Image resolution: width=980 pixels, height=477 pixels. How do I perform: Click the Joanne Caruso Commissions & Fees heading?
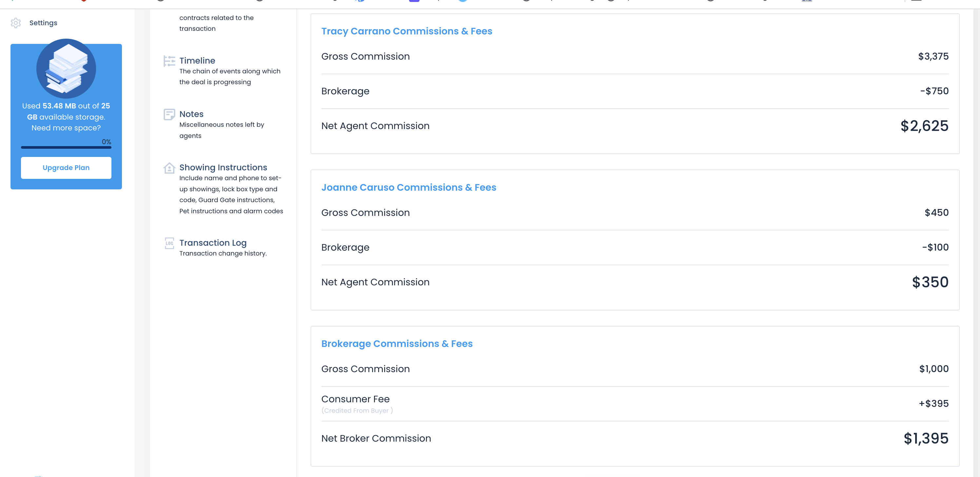tap(409, 187)
